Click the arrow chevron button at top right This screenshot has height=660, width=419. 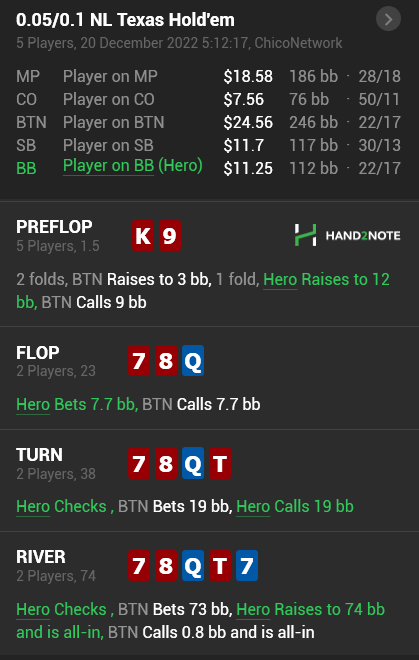pyautogui.click(x=388, y=19)
